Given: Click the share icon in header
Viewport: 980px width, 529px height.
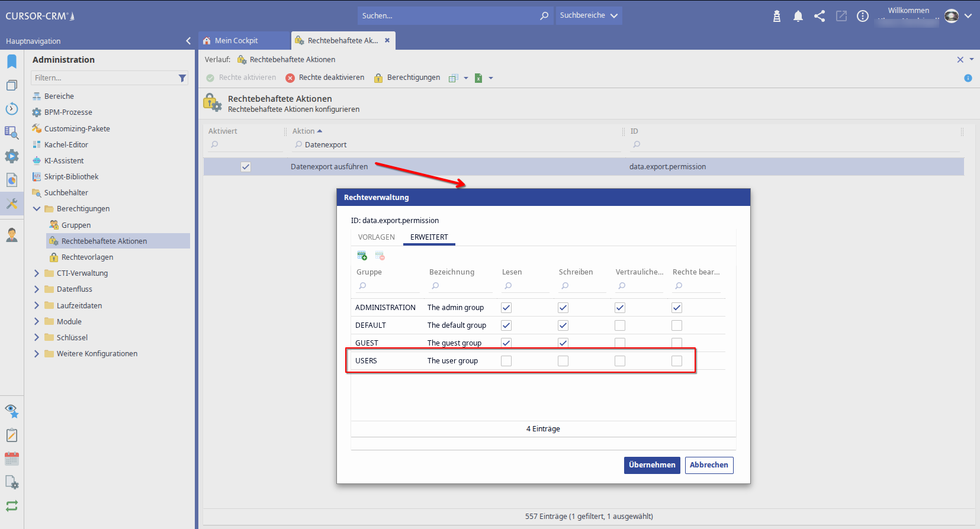Looking at the screenshot, I should (820, 16).
